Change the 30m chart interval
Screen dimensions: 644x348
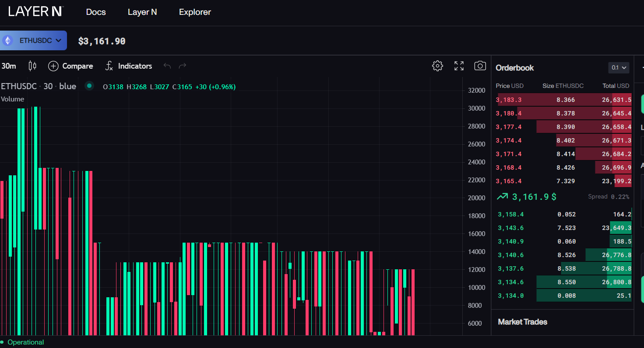8,66
